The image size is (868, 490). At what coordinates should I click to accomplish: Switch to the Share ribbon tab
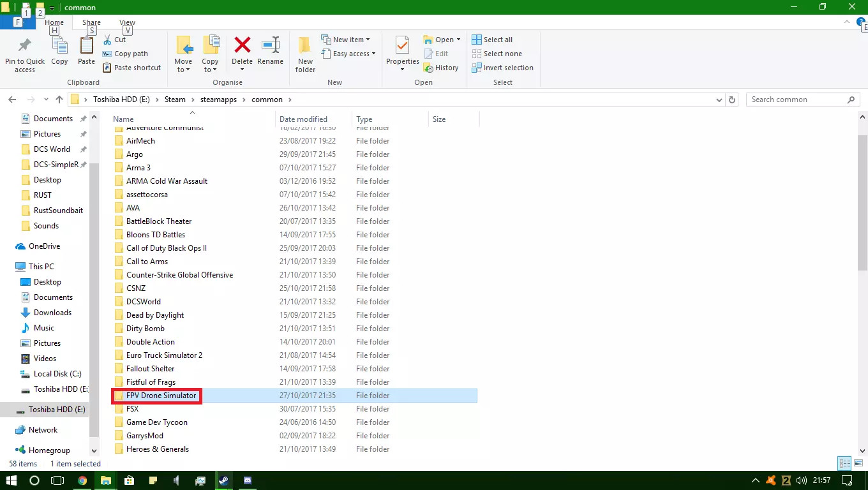(91, 22)
